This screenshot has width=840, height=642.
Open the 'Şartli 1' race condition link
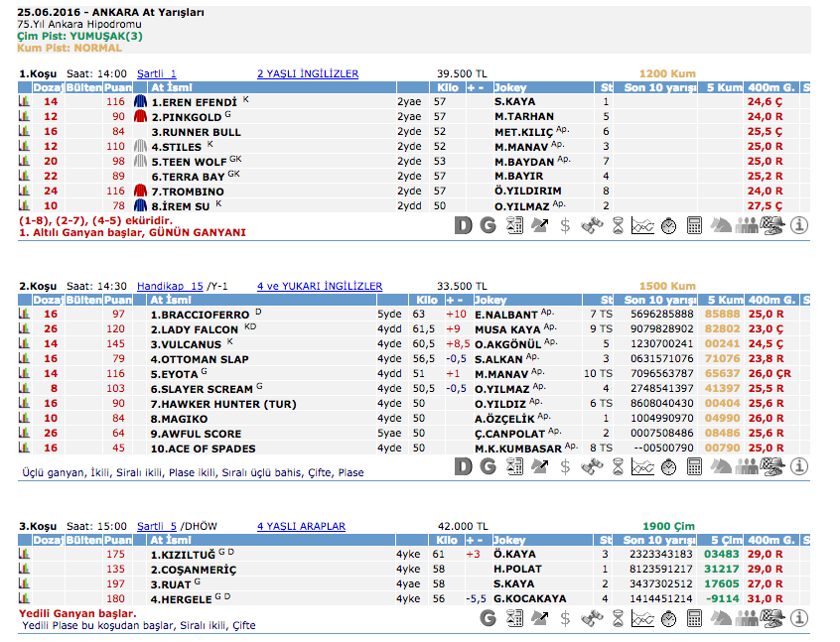(x=157, y=73)
